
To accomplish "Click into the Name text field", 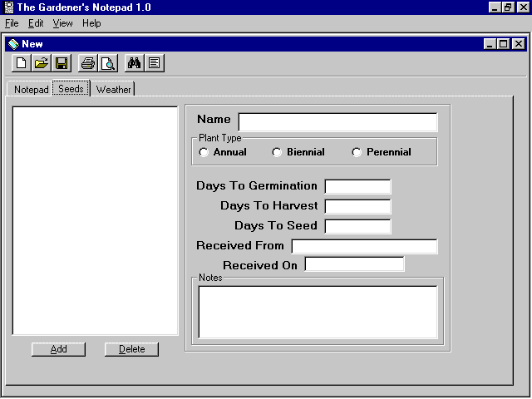I will pos(337,122).
